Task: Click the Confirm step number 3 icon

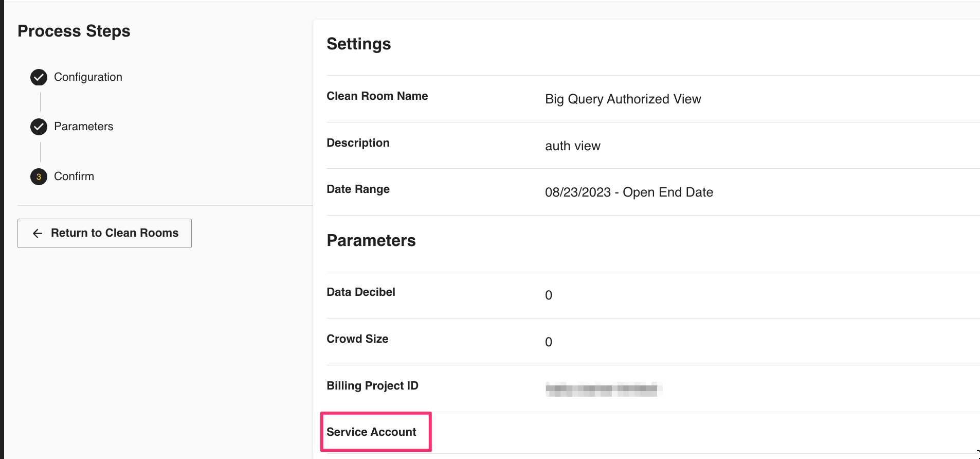Action: (39, 176)
